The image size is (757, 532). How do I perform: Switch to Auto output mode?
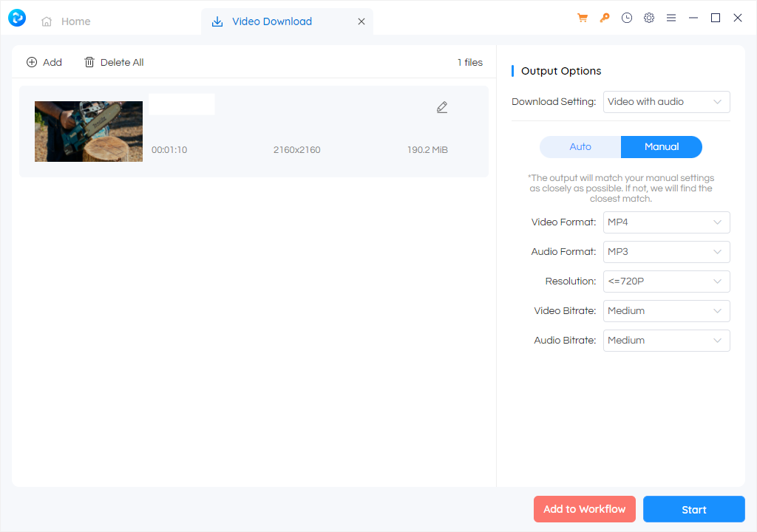580,147
